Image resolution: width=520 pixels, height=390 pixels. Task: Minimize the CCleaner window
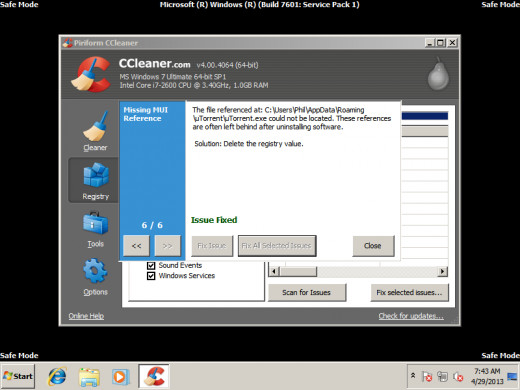430,43
